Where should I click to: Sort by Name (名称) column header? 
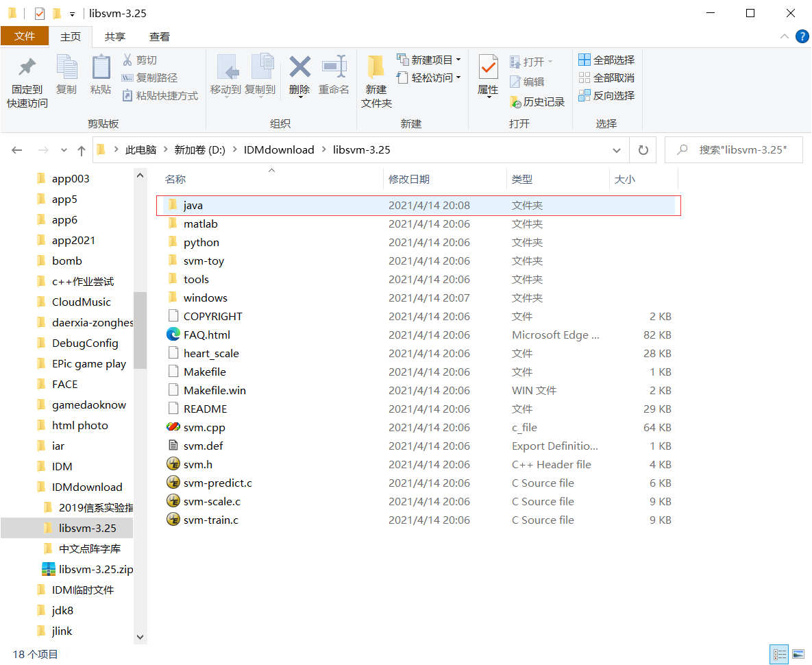click(x=272, y=179)
